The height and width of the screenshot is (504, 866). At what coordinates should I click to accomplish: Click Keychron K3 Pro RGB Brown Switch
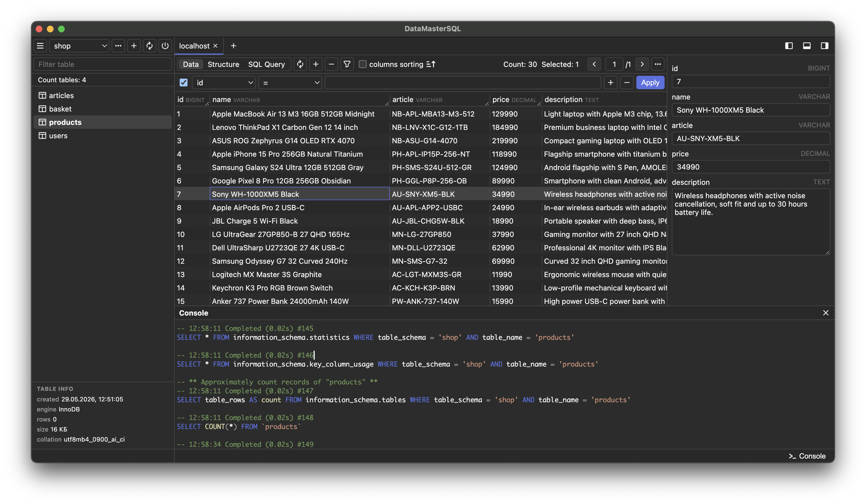299,288
